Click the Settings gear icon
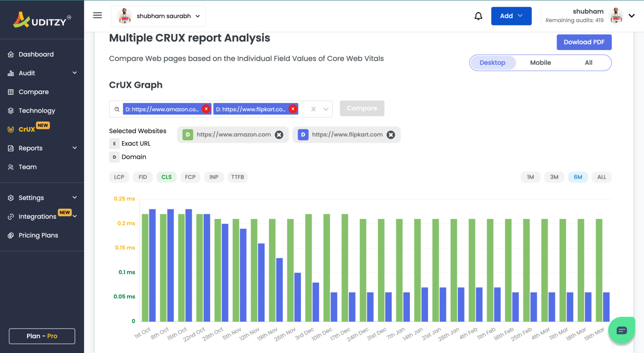This screenshot has width=644, height=353. (11, 198)
